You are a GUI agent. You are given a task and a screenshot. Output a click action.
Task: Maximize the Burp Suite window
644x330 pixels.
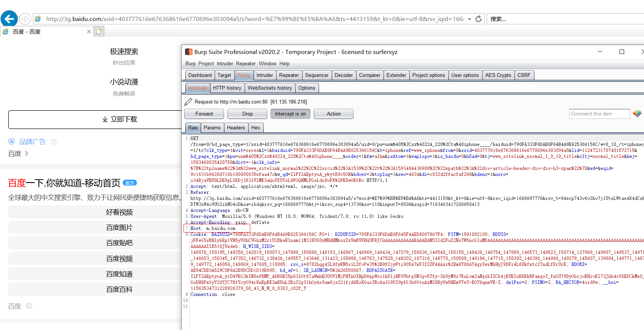(x=622, y=52)
